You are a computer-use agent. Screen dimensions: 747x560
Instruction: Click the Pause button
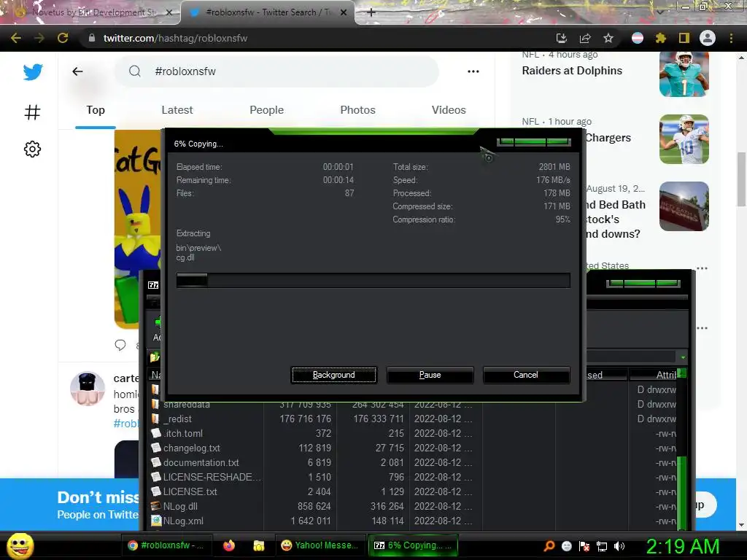coord(430,375)
